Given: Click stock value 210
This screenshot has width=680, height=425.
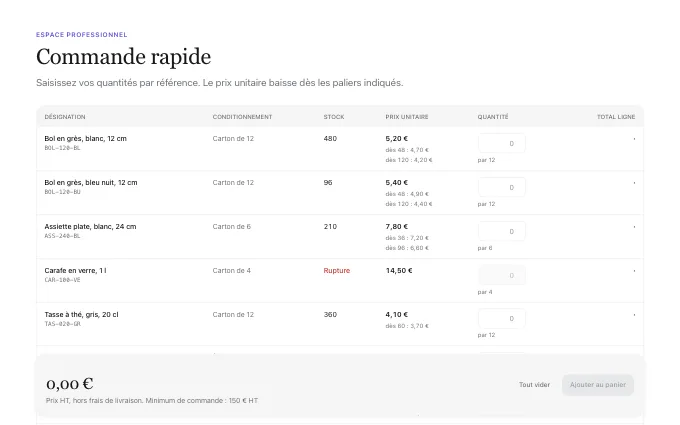Looking at the screenshot, I should click(330, 226).
